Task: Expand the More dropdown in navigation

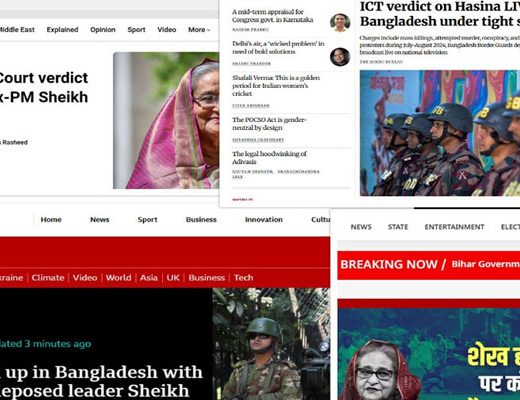Action: pos(199,30)
